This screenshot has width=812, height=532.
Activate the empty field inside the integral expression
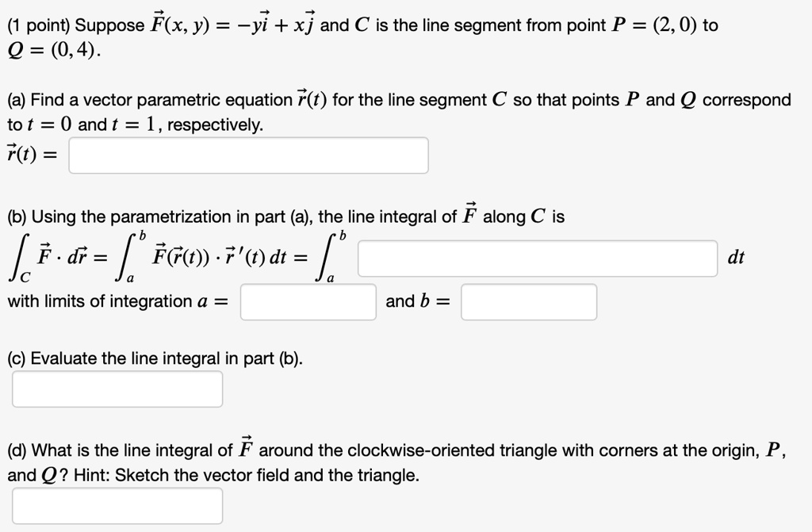(x=539, y=258)
